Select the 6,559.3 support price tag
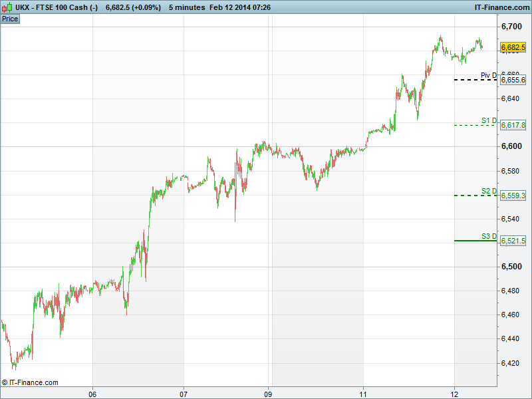 pyautogui.click(x=513, y=196)
